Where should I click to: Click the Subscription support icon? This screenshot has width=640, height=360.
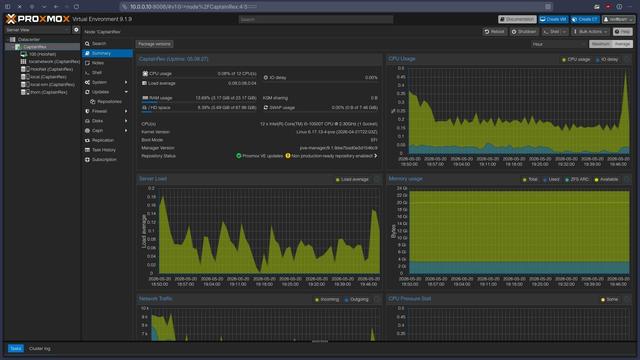87,160
